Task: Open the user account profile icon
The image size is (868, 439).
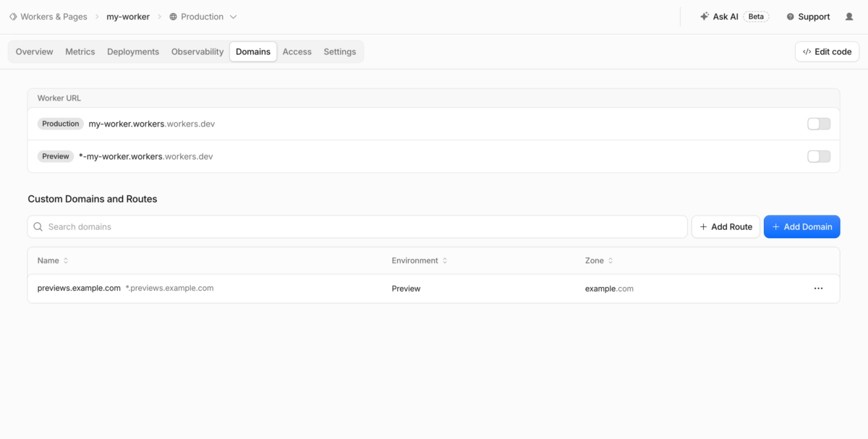Action: pyautogui.click(x=849, y=17)
